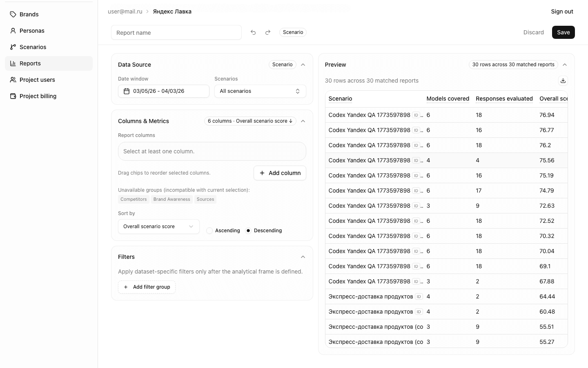Open the All scenarios dropdown
Viewport: 588px width, 368px height.
(260, 91)
